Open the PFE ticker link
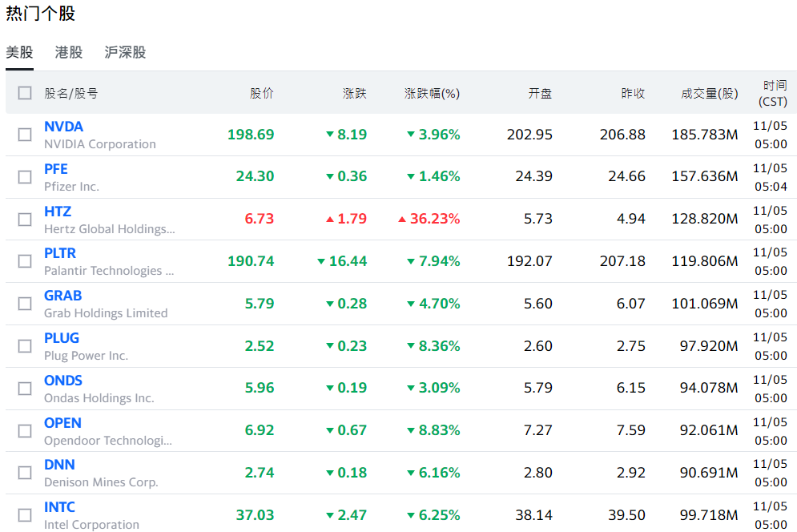The image size is (797, 532). pyautogui.click(x=56, y=169)
